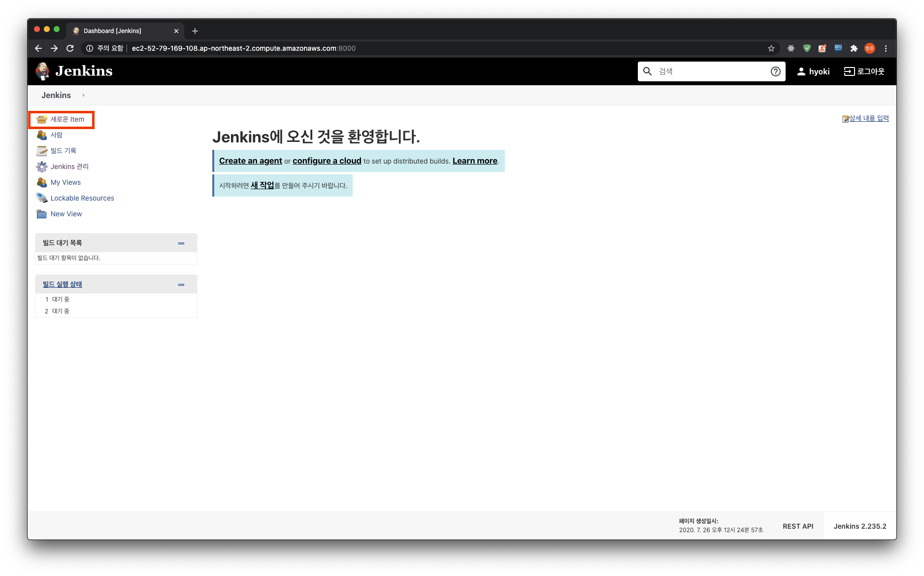924x576 pixels.
Task: Select the Dashboard [Jenkins] browser tab
Action: 125,31
